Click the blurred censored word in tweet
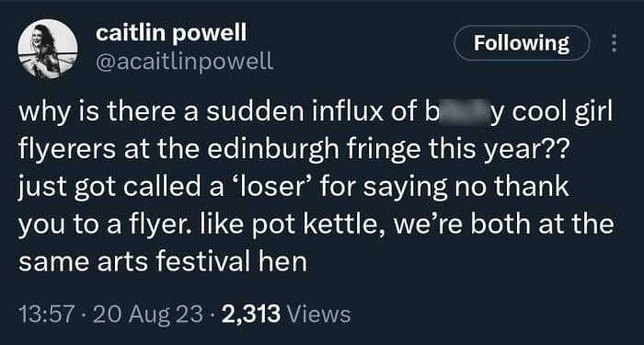 click(x=463, y=112)
